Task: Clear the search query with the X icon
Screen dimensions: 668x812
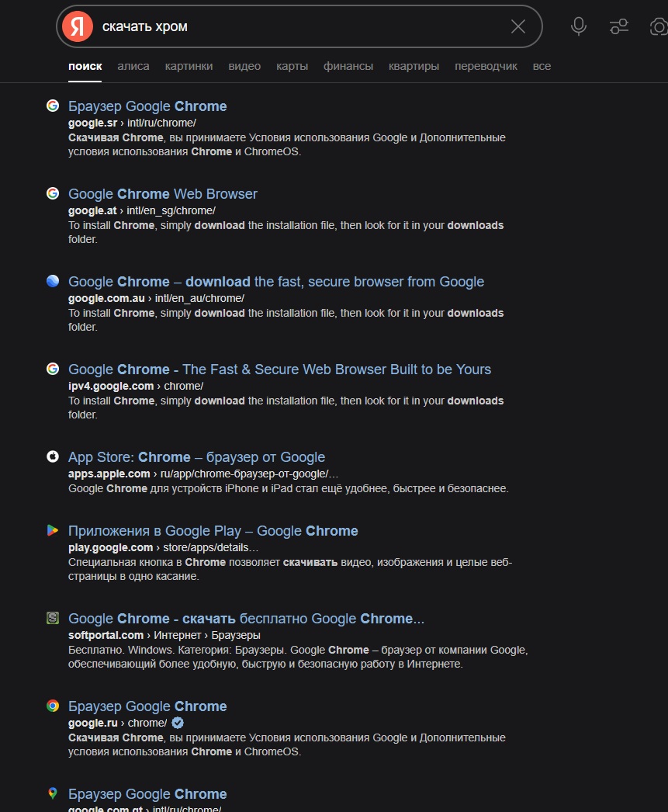Action: [518, 26]
